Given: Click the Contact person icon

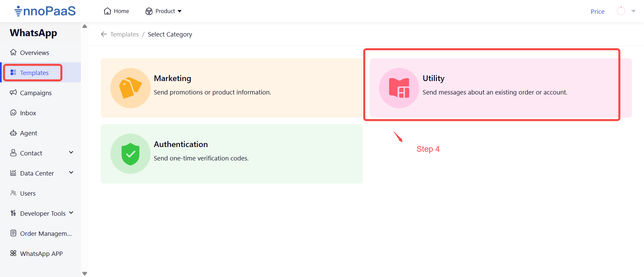Looking at the screenshot, I should coord(13,153).
